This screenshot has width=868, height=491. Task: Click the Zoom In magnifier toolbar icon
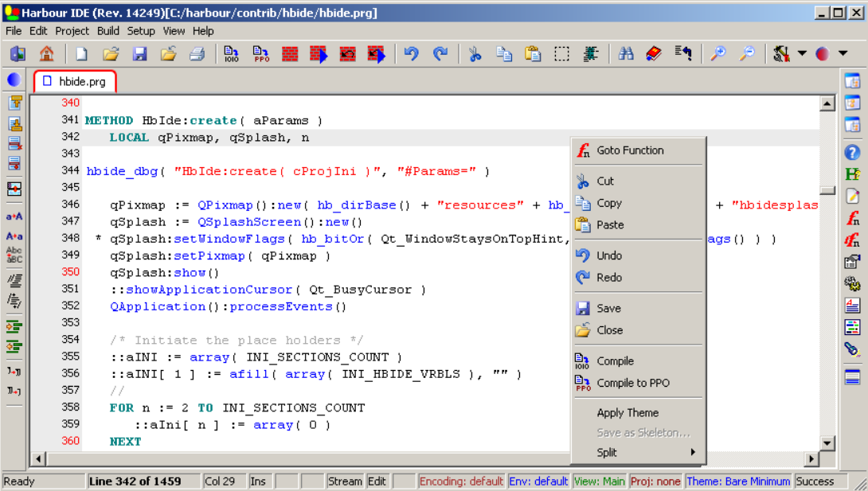coord(718,54)
